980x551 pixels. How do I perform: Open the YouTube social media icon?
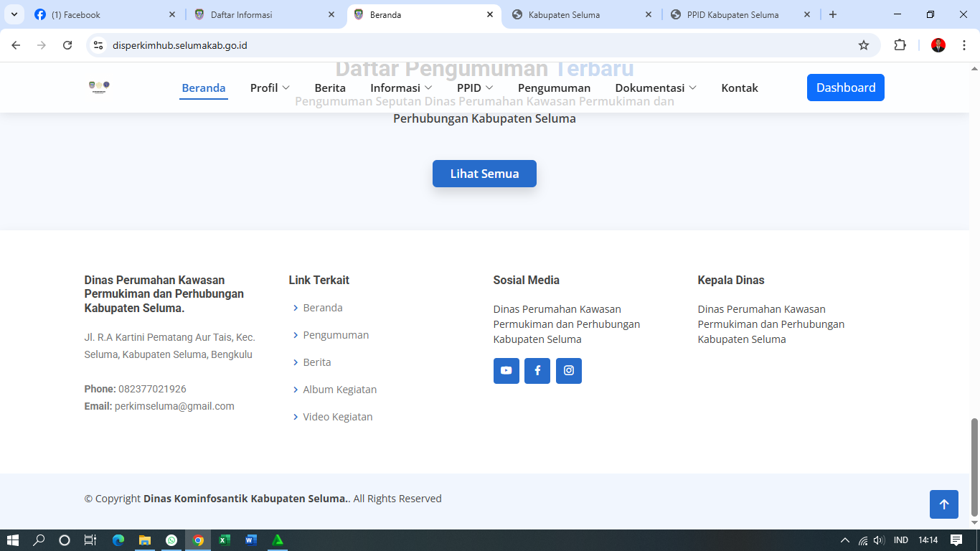(x=506, y=371)
